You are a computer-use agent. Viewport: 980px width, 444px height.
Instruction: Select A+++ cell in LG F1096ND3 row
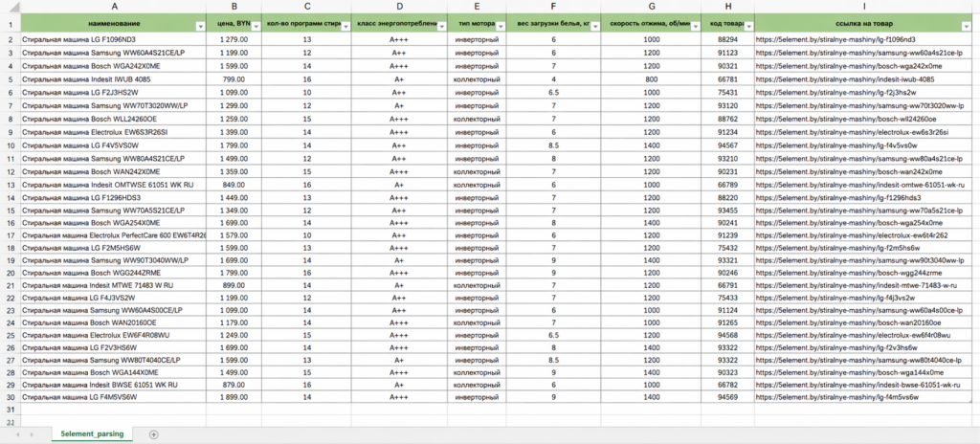click(399, 39)
